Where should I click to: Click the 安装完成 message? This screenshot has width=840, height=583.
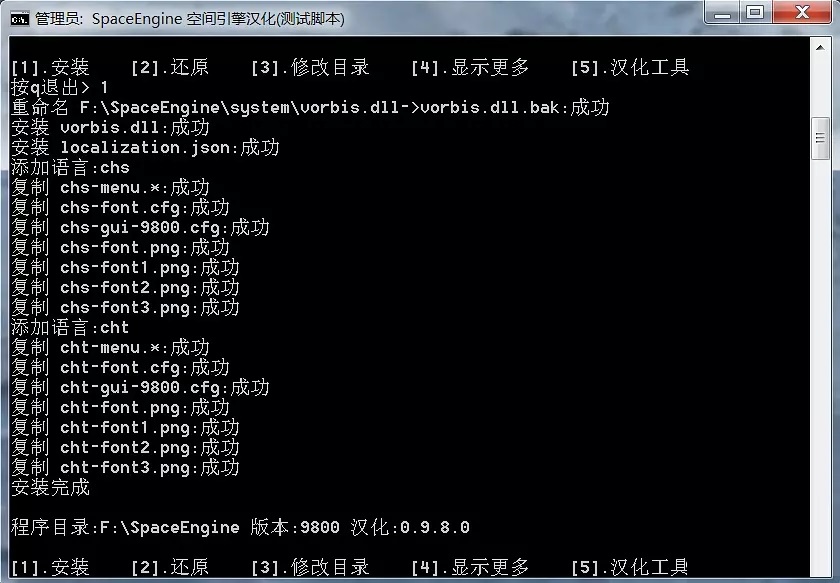click(50, 487)
